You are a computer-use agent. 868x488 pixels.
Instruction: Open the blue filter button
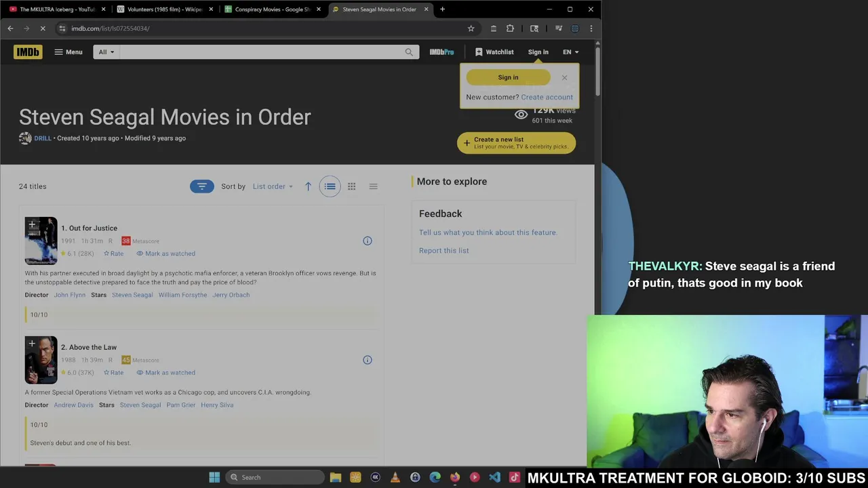[x=201, y=186]
